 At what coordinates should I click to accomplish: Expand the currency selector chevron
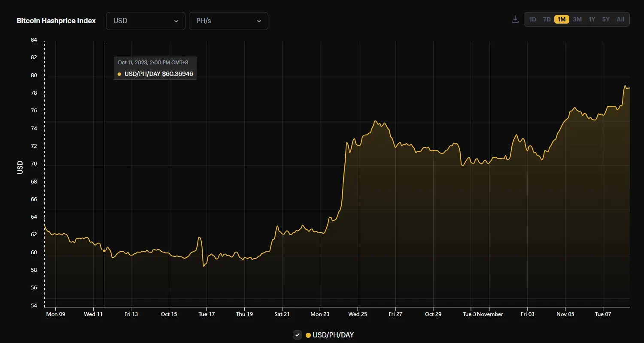[x=176, y=21]
